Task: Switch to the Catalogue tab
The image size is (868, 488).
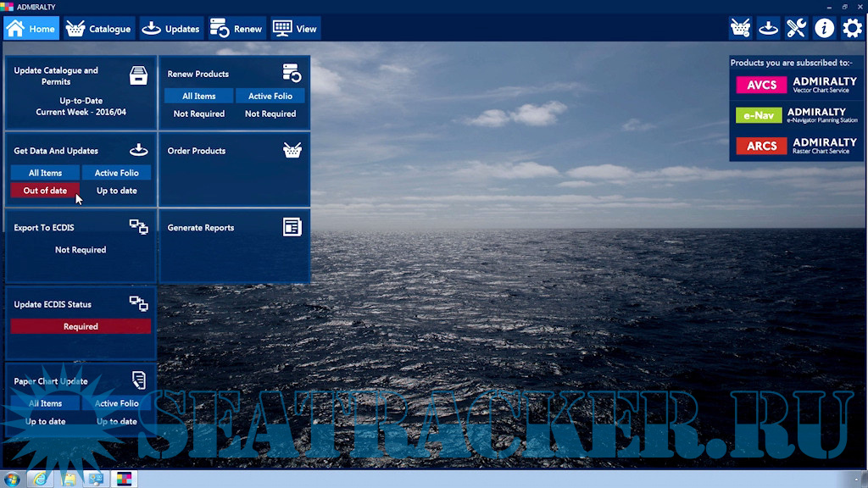Action: (98, 29)
